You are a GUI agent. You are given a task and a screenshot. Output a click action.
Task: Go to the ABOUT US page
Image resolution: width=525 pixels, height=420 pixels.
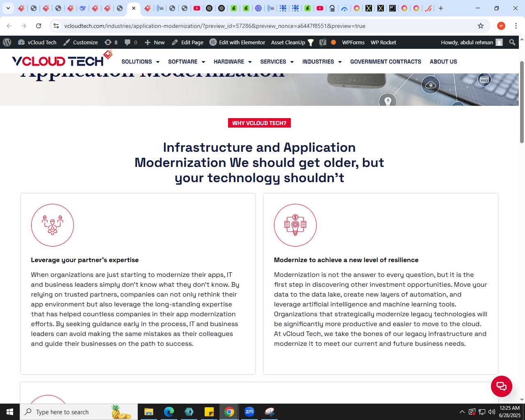[443, 62]
